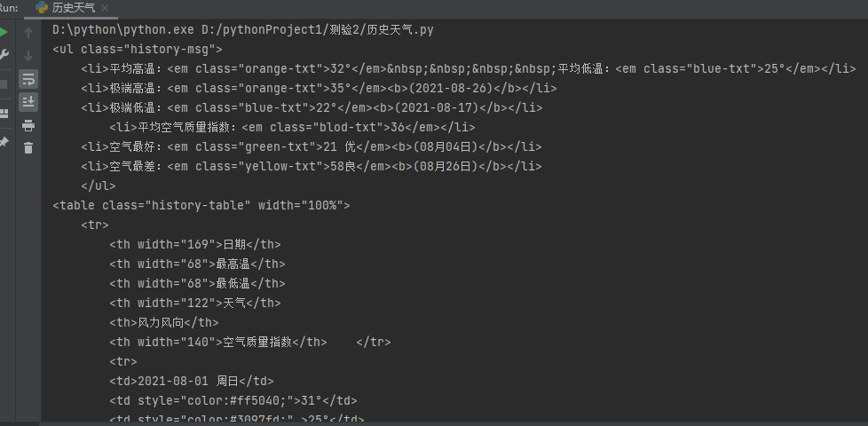Click the restore layout icon
This screenshot has width=868, height=426.
(x=4, y=114)
